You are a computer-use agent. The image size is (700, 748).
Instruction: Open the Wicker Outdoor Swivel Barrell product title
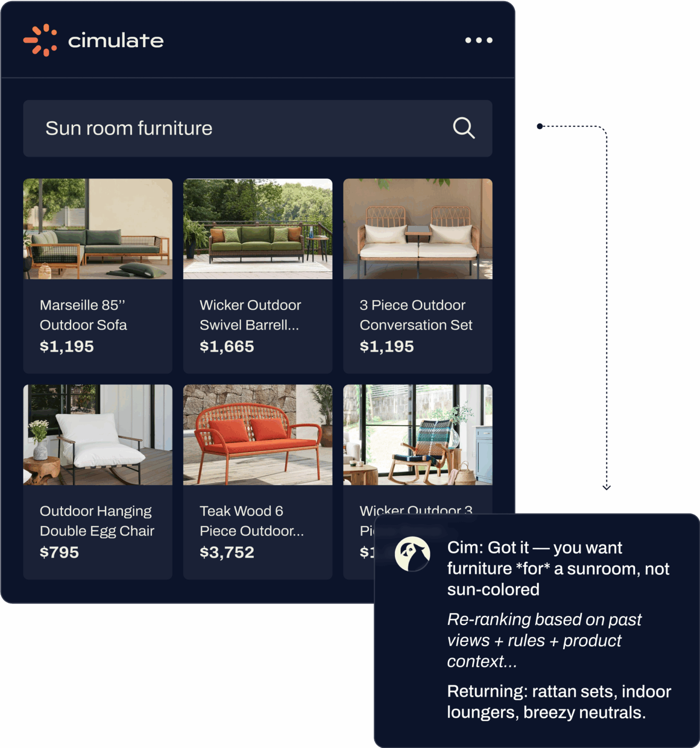251,315
